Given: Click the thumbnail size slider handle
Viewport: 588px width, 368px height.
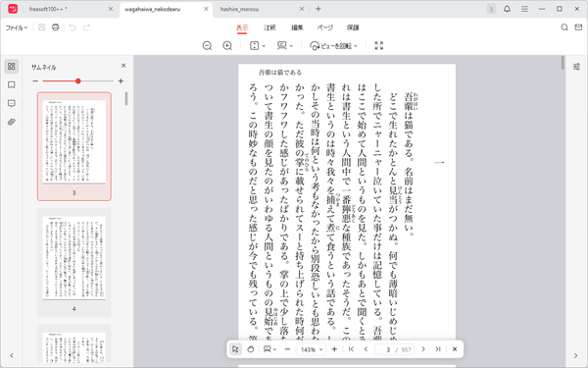Looking at the screenshot, I should [78, 80].
